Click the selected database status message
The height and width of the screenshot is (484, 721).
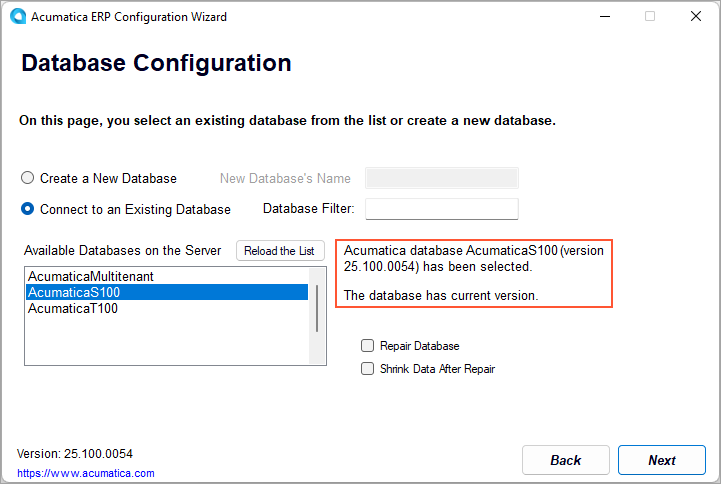pos(472,273)
